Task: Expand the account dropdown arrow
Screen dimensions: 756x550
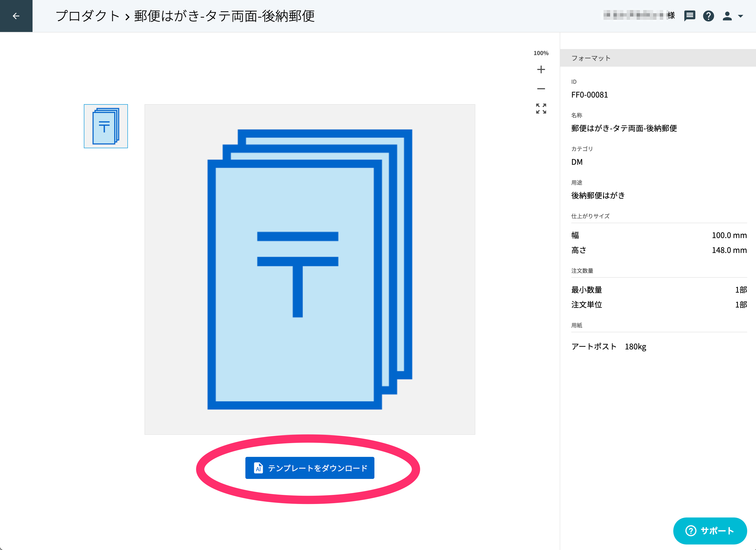Action: coord(740,16)
